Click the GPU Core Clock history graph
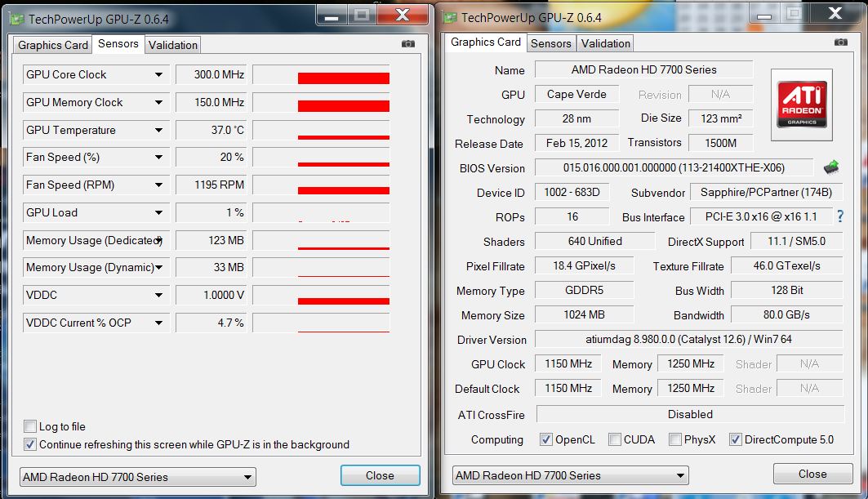This screenshot has height=499, width=868. (321, 75)
